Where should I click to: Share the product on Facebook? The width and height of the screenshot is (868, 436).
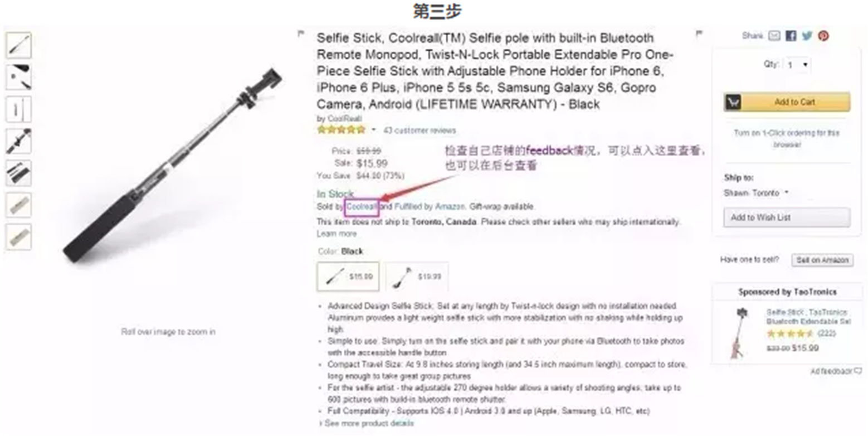791,36
